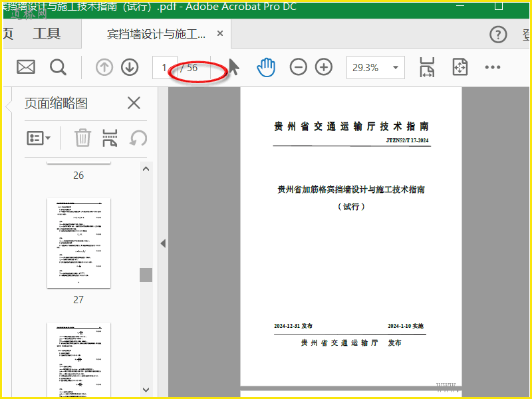The width and height of the screenshot is (532, 399).
Task: Click fit-width scrolling icon in toolbar
Action: (x=427, y=67)
